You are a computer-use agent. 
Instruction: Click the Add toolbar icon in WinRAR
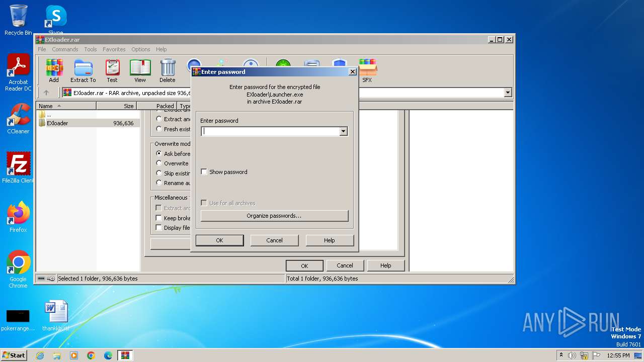(x=54, y=71)
